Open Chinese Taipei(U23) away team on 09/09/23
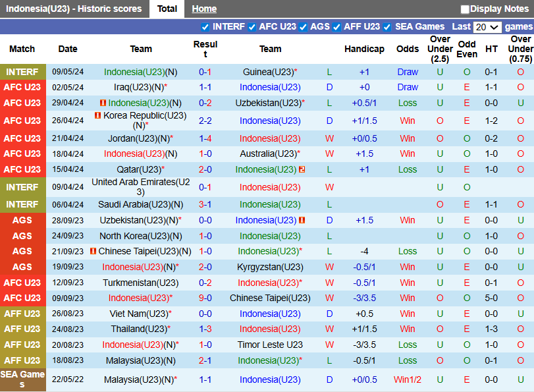 (270, 298)
